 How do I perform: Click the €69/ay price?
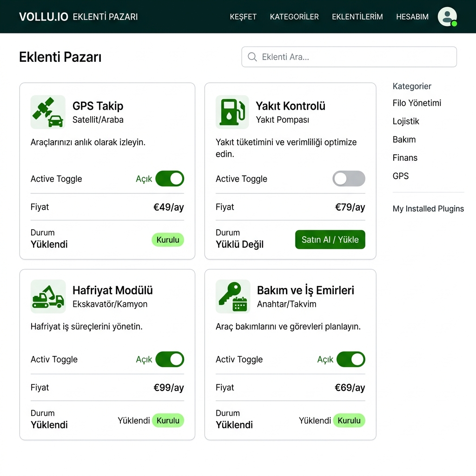350,388
